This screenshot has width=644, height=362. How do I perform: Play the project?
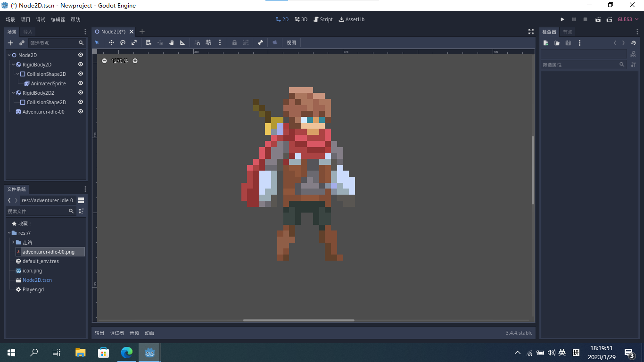562,19
